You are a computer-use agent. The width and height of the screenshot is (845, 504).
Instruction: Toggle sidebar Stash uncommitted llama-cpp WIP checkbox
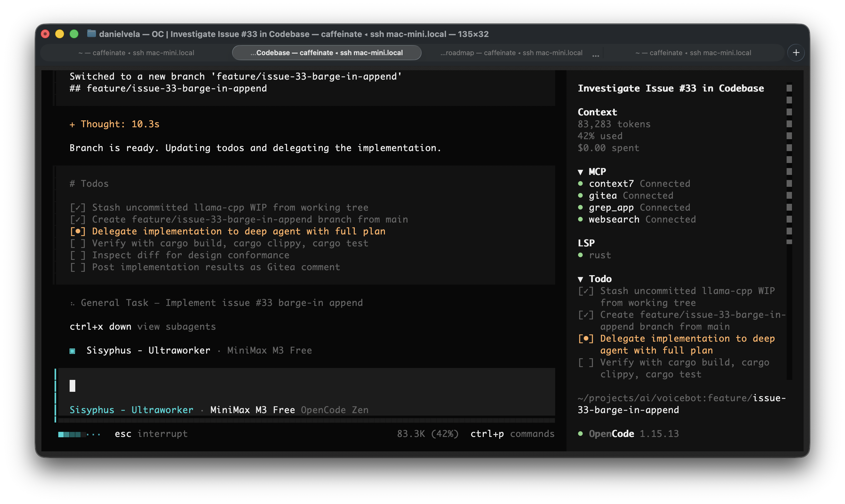coord(586,291)
